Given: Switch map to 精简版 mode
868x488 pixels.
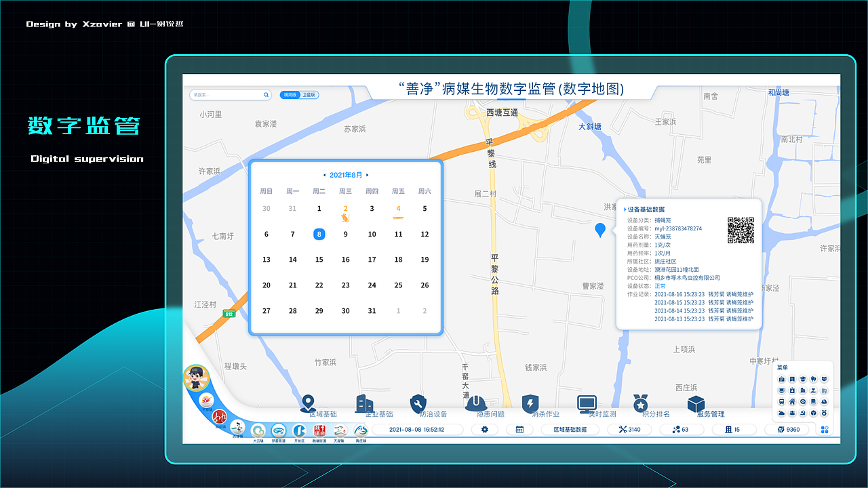Looking at the screenshot, I should point(290,95).
